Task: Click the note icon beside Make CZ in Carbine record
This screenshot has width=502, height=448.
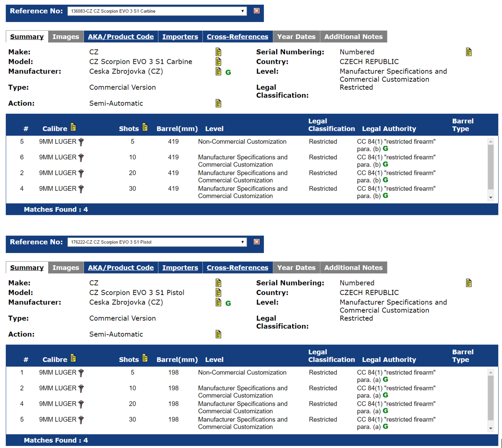Action: pos(218,52)
